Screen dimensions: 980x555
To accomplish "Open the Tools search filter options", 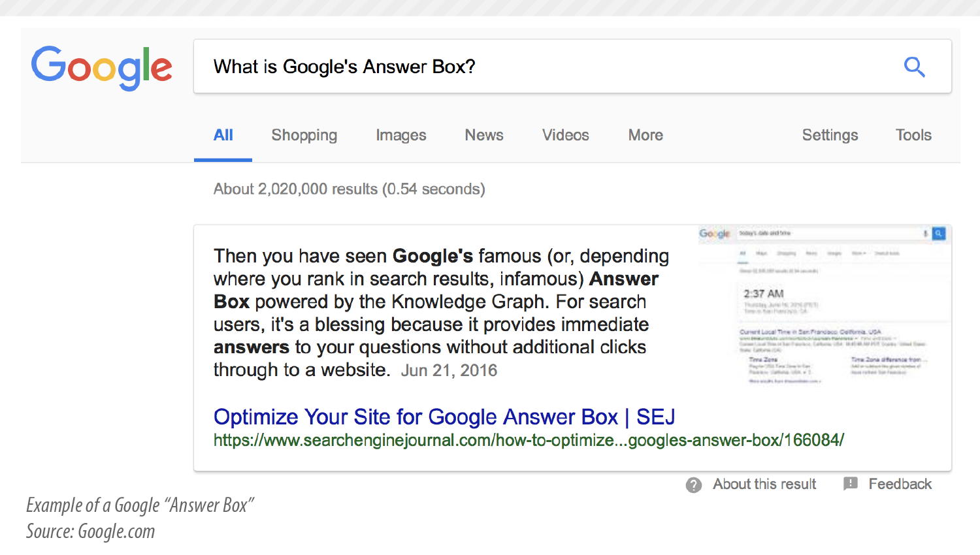I will [x=913, y=135].
